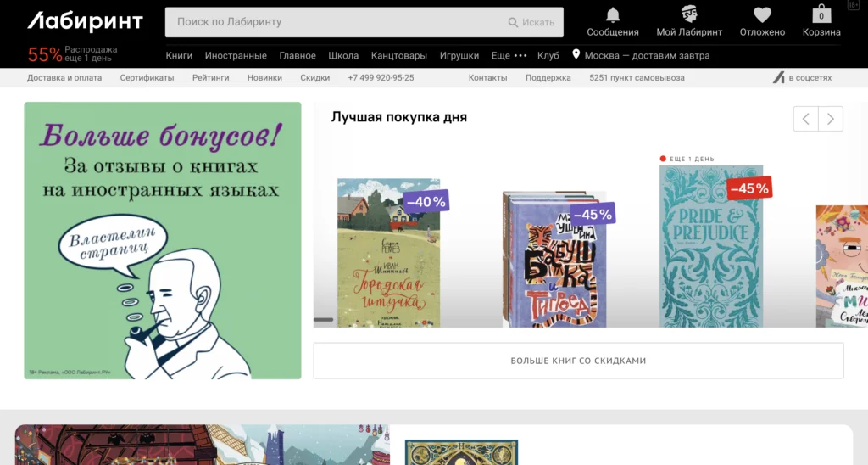Open Отложено heart icon
The height and width of the screenshot is (465, 868).
pos(762,14)
